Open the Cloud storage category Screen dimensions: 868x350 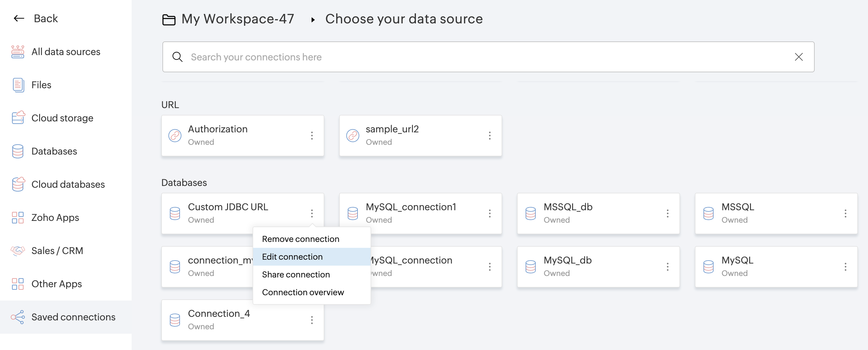62,118
